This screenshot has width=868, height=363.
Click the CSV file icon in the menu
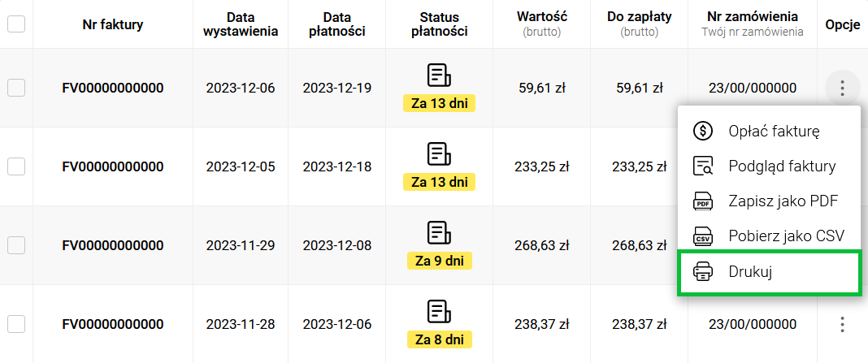(x=702, y=236)
